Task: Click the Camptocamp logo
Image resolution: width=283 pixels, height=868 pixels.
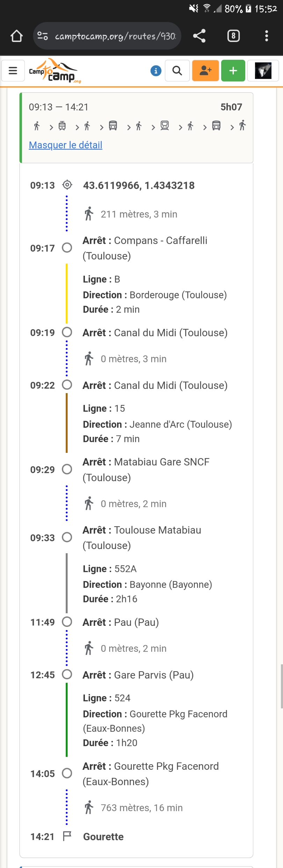Action: point(55,71)
